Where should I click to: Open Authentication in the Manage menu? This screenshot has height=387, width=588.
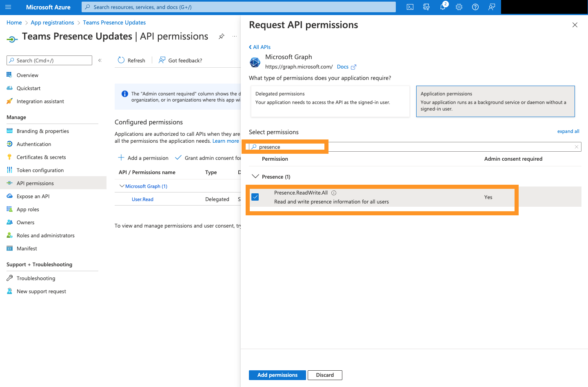pos(33,144)
